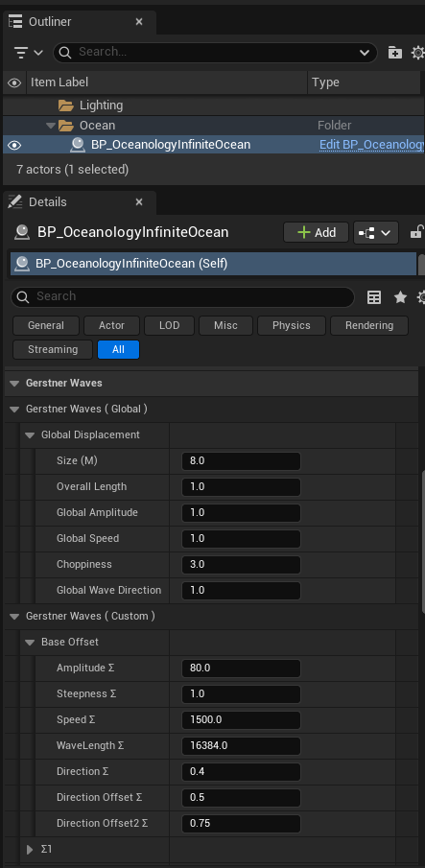Click the Outliner search field
This screenshot has width=425, height=868.
(215, 53)
